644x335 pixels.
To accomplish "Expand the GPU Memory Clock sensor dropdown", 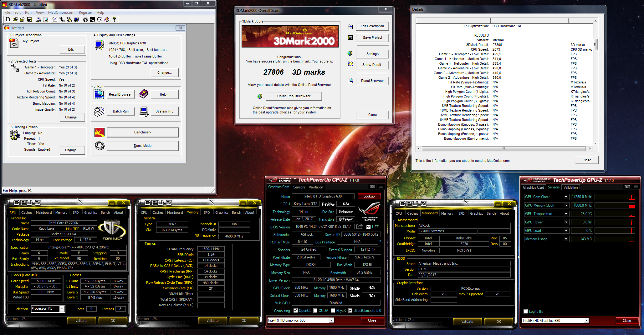I will point(566,205).
